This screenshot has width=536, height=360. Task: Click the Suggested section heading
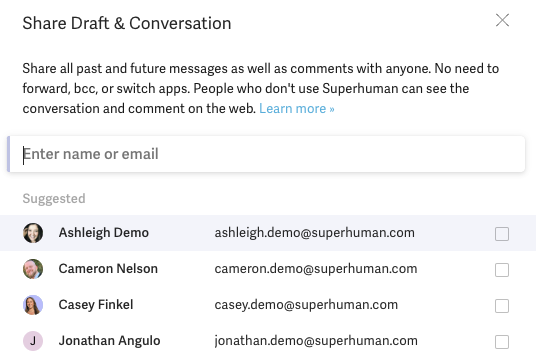click(54, 199)
